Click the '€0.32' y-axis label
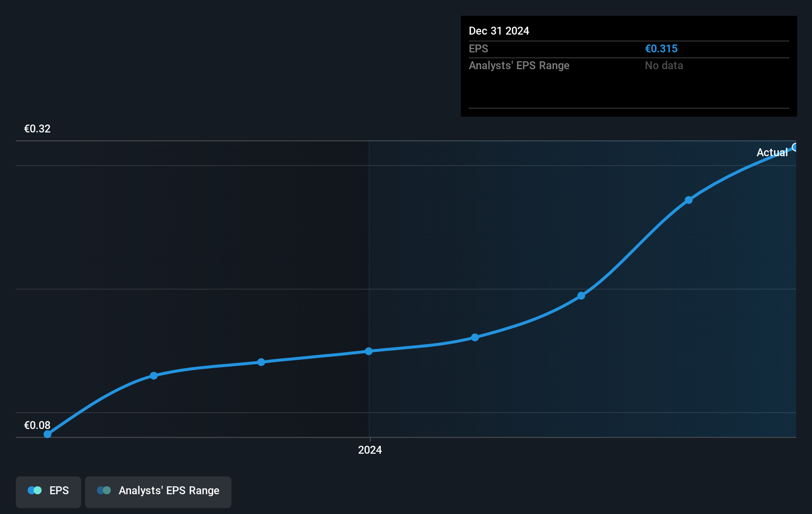 coord(37,129)
